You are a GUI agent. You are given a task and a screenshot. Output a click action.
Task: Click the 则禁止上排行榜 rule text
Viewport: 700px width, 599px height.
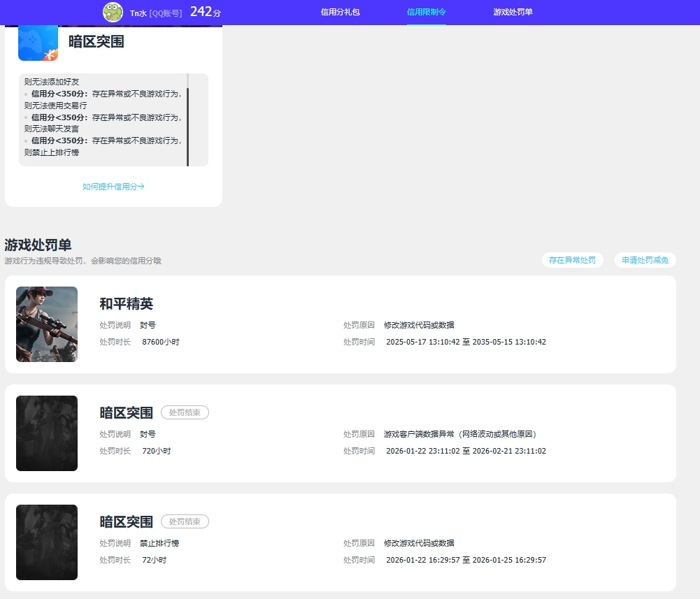pyautogui.click(x=51, y=152)
